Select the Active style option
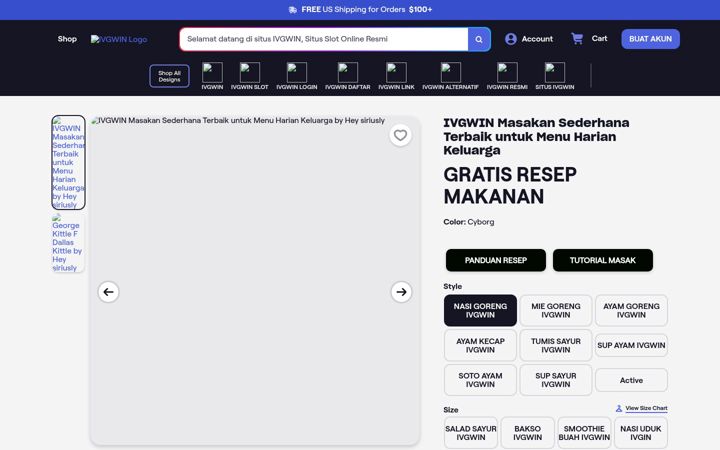The height and width of the screenshot is (450, 720). (x=631, y=380)
